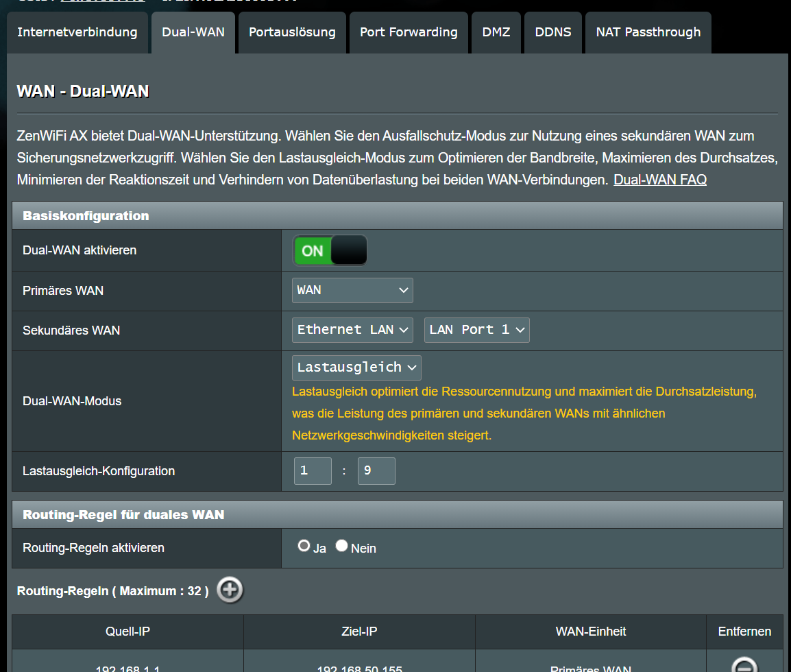Screen dimensions: 791x672
Task: Expand the Ethernet LAN dropdown for Sekundäres WAN
Action: click(352, 330)
